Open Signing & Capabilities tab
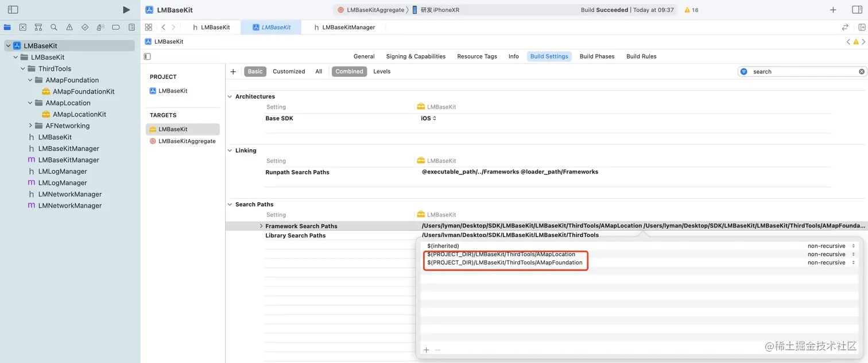The image size is (868, 363). point(416,56)
